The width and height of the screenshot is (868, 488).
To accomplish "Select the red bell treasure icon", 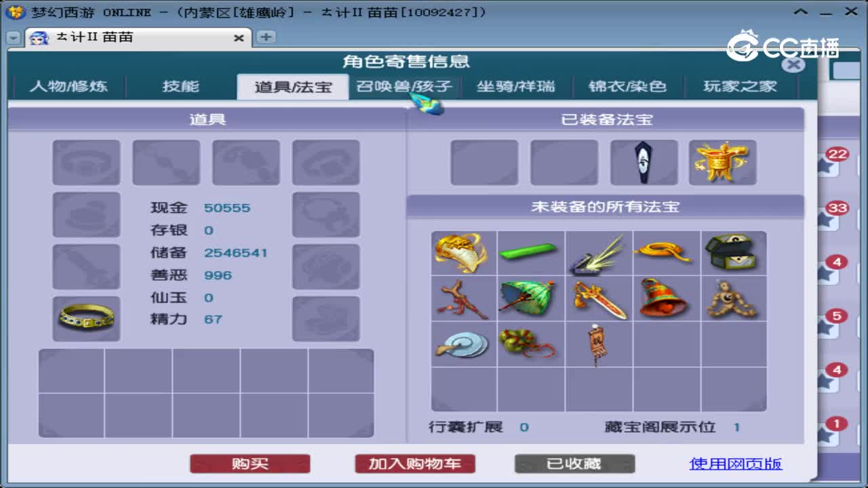I will 666,298.
